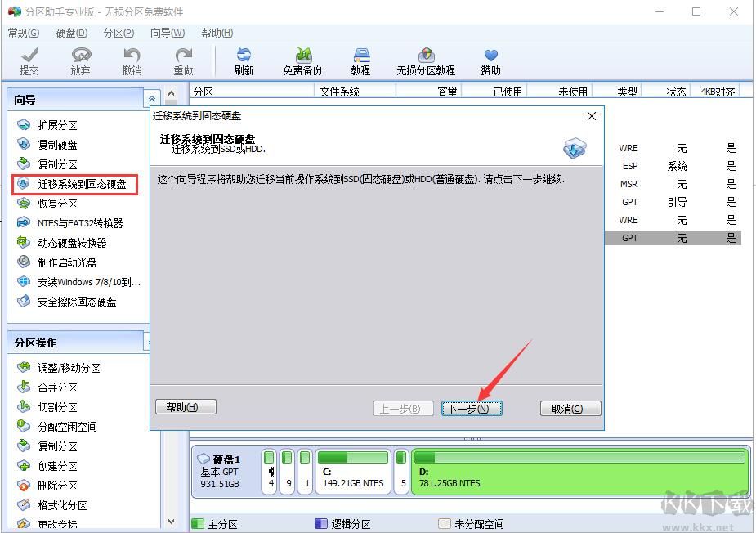点击赞助爱心图标

coord(490,57)
